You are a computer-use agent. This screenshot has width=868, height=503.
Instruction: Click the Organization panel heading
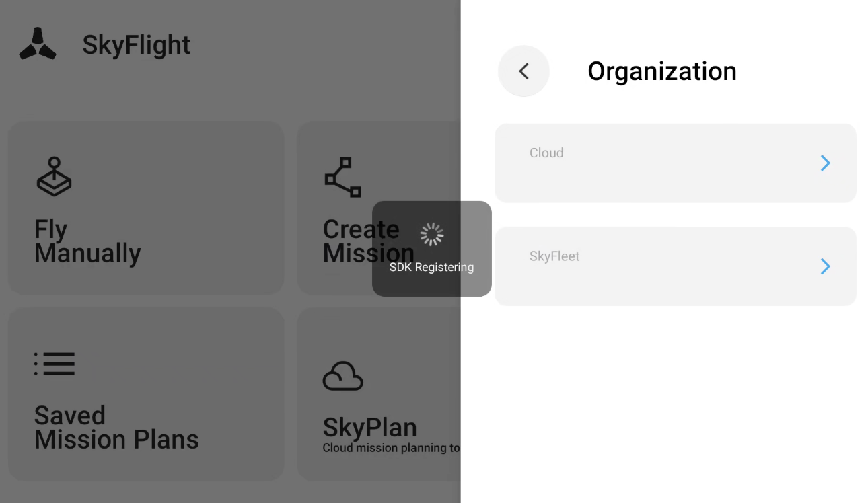[662, 71]
